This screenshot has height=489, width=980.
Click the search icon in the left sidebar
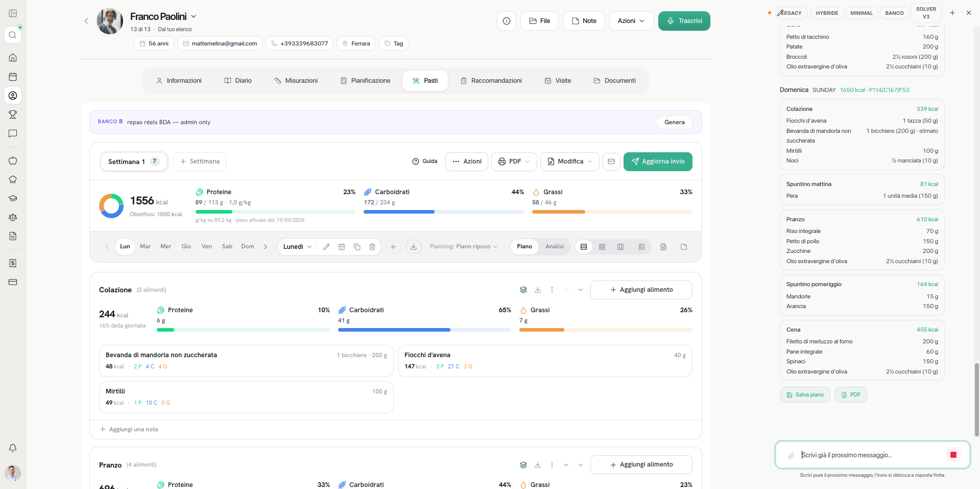[x=13, y=35]
